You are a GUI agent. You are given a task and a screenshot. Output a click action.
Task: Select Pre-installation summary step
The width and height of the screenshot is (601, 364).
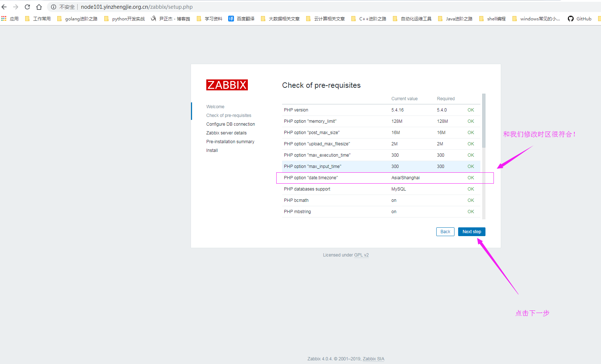click(230, 142)
